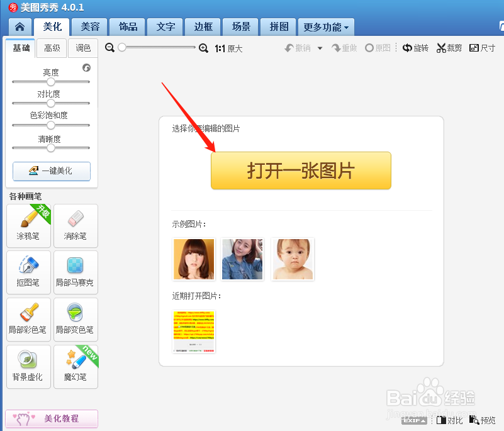
Task: Click the 色彩饱和度 saturation slider handle
Action: pos(51,125)
